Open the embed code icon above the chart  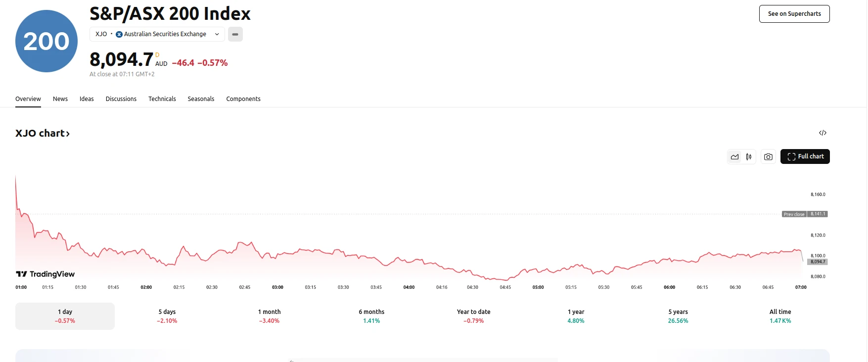click(x=822, y=133)
